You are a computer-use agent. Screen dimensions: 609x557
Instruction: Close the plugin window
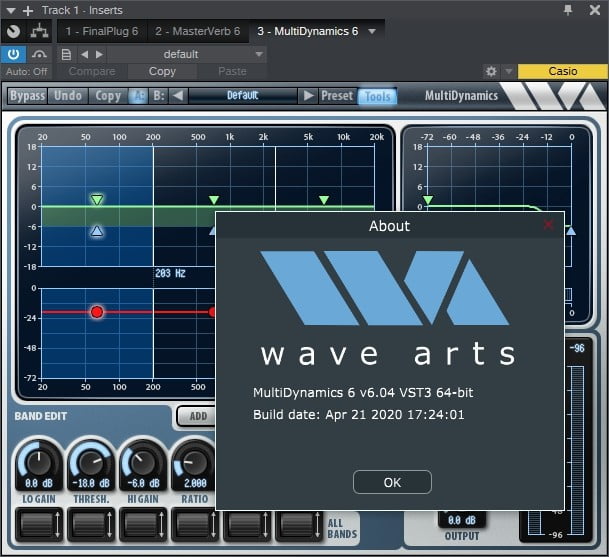(595, 10)
